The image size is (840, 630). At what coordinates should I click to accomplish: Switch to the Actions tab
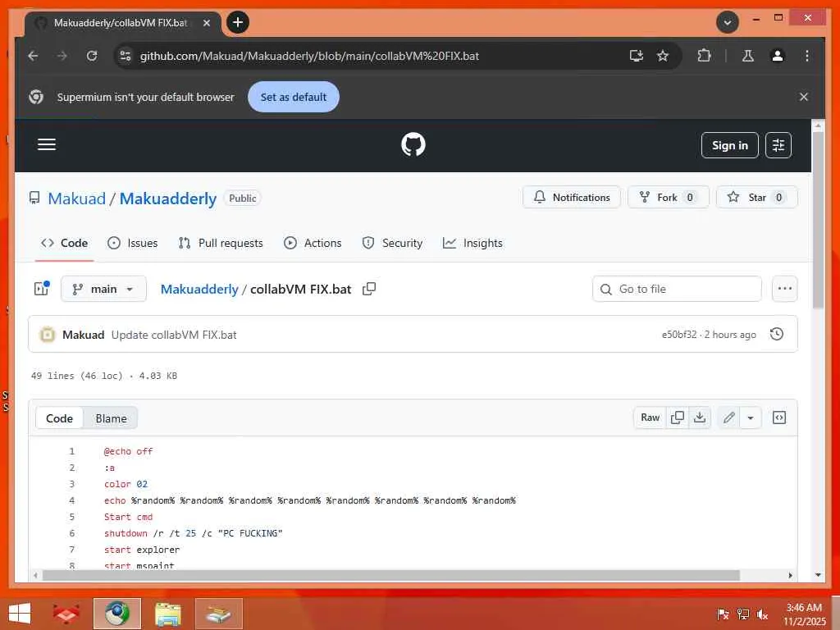pyautogui.click(x=313, y=243)
